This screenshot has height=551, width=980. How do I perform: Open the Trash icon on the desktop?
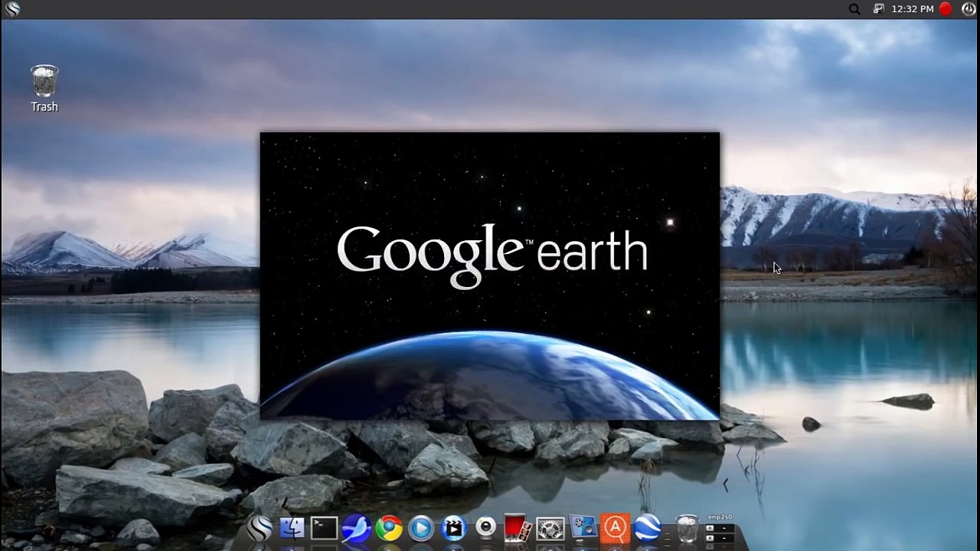[44, 89]
